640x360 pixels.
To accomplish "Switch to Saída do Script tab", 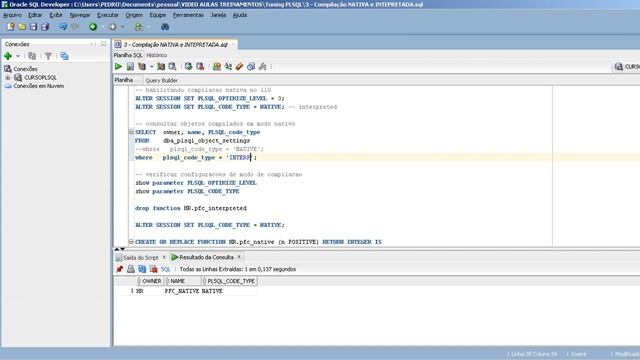I will (x=140, y=258).
